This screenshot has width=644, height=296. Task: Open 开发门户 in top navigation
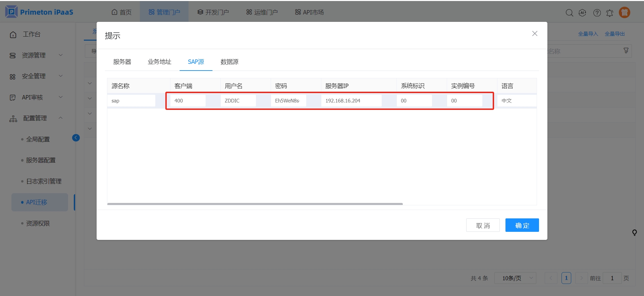[213, 12]
